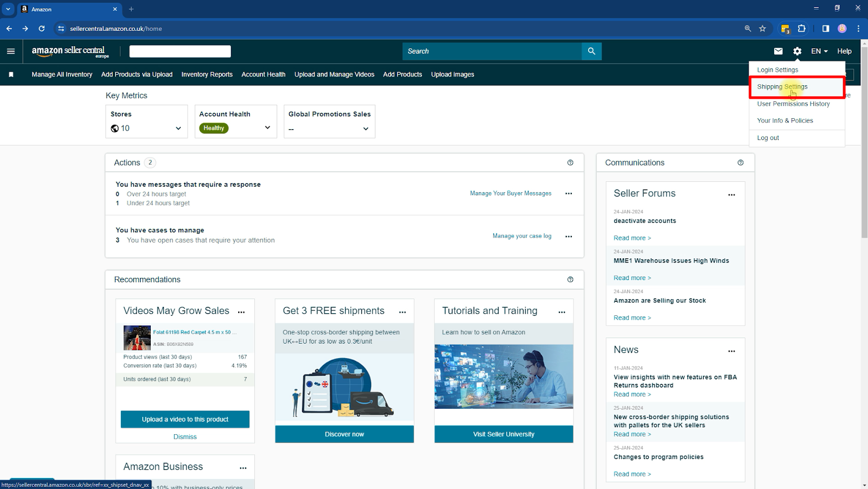Image resolution: width=868 pixels, height=489 pixels.
Task: Click the Help link in header
Action: pyautogui.click(x=844, y=51)
